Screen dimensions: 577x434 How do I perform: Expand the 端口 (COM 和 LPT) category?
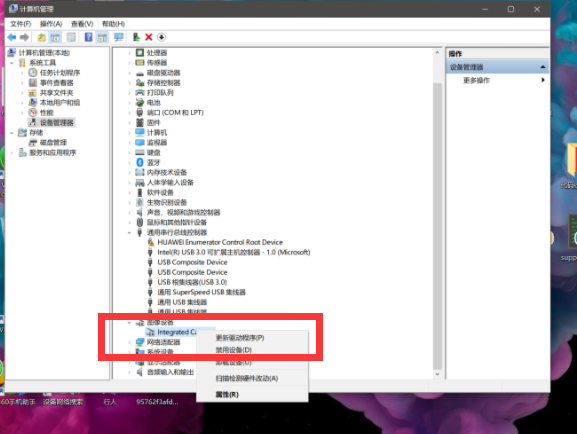(x=130, y=113)
